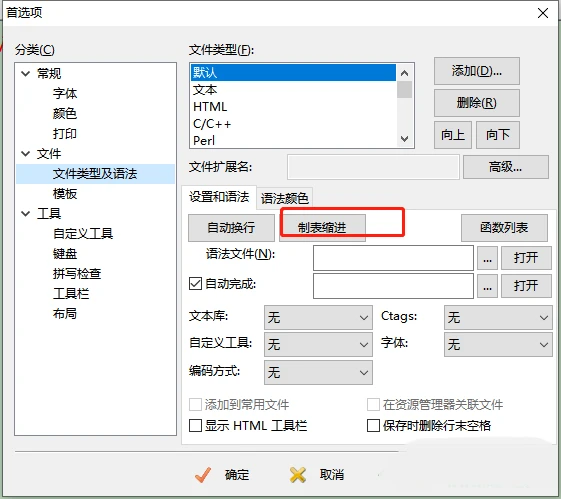Open the Ctags dropdown
This screenshot has width=561, height=499.
click(498, 317)
